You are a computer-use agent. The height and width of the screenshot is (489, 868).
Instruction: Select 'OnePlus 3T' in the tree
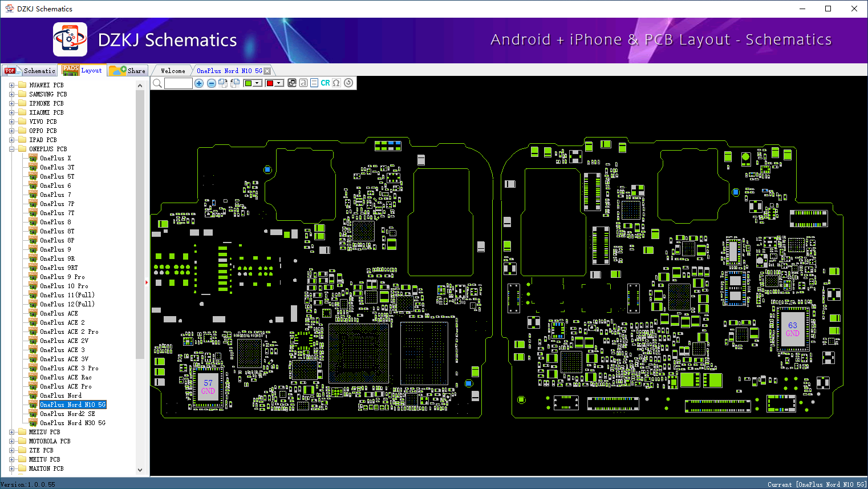point(57,167)
